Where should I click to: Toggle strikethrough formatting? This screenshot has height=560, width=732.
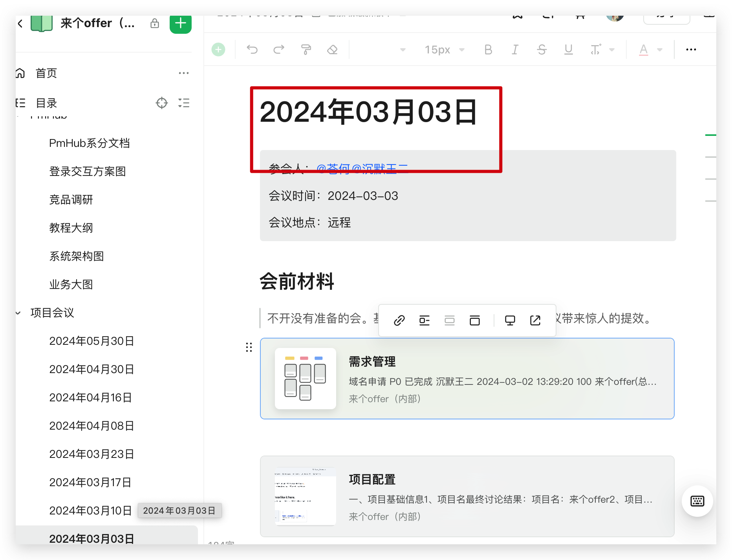pos(542,49)
